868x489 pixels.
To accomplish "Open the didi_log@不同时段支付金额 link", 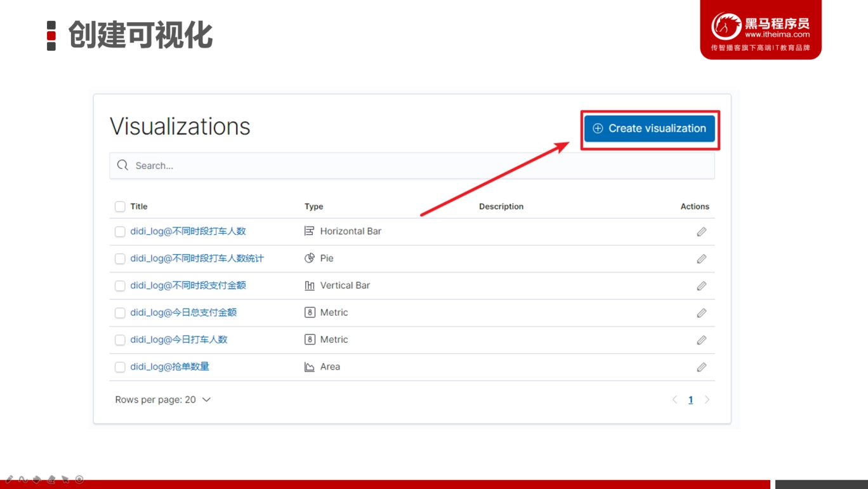I will [x=188, y=285].
